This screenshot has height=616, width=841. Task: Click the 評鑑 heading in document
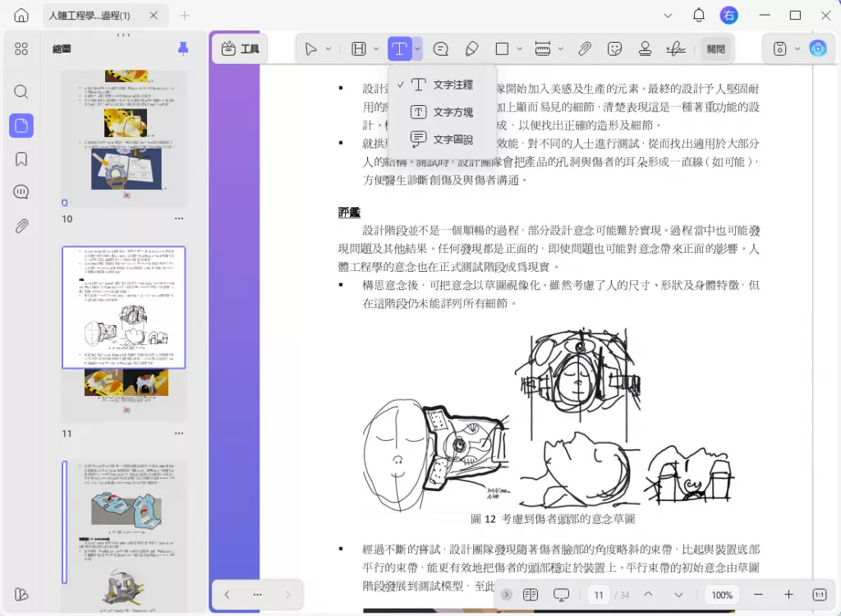point(348,213)
